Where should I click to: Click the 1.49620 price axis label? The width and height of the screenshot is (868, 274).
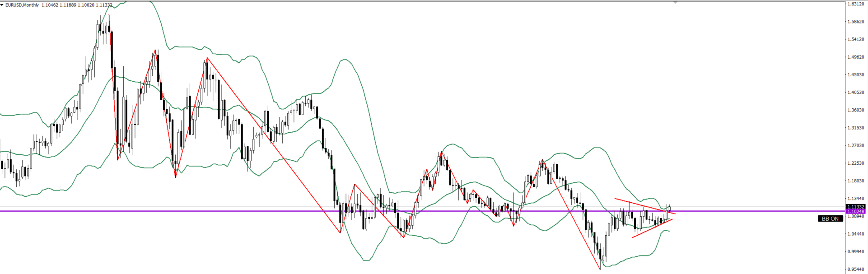(x=856, y=57)
